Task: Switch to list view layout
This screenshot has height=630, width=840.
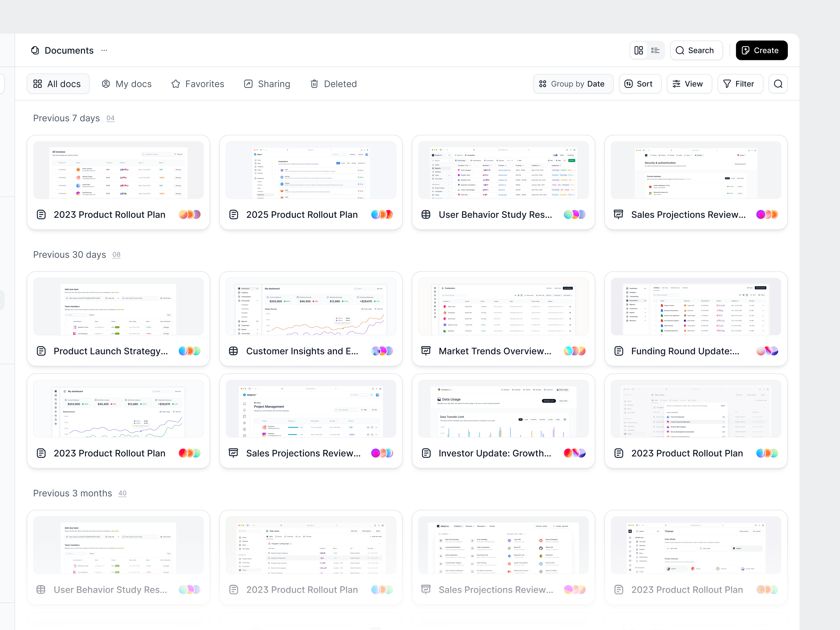Action: tap(655, 50)
